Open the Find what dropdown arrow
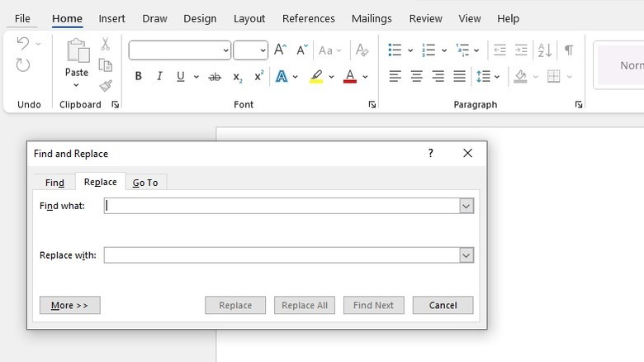This screenshot has width=644, height=362. point(466,206)
